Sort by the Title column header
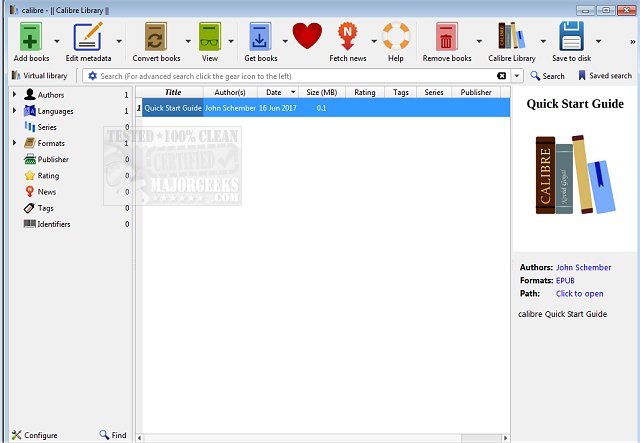Screen dimensions: 640x443 pos(172,92)
